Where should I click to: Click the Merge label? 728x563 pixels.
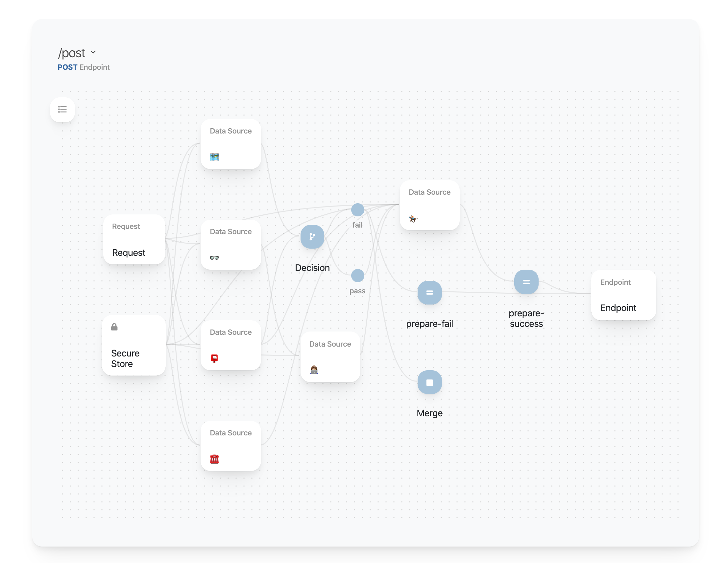(x=429, y=413)
